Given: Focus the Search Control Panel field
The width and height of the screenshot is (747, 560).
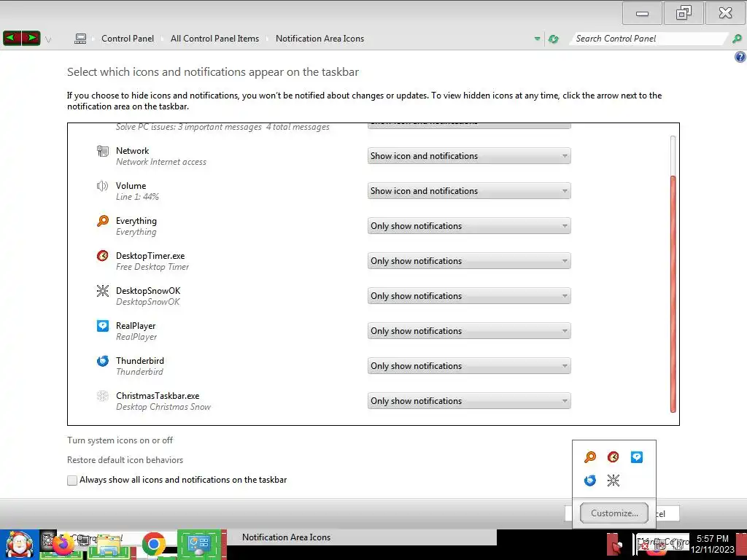Looking at the screenshot, I should tap(648, 39).
